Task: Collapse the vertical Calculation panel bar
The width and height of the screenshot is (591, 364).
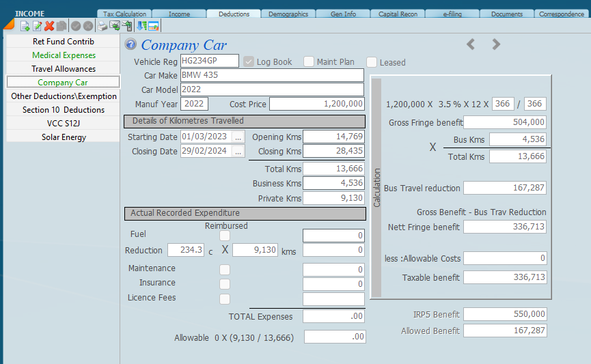Action: pyautogui.click(x=376, y=188)
